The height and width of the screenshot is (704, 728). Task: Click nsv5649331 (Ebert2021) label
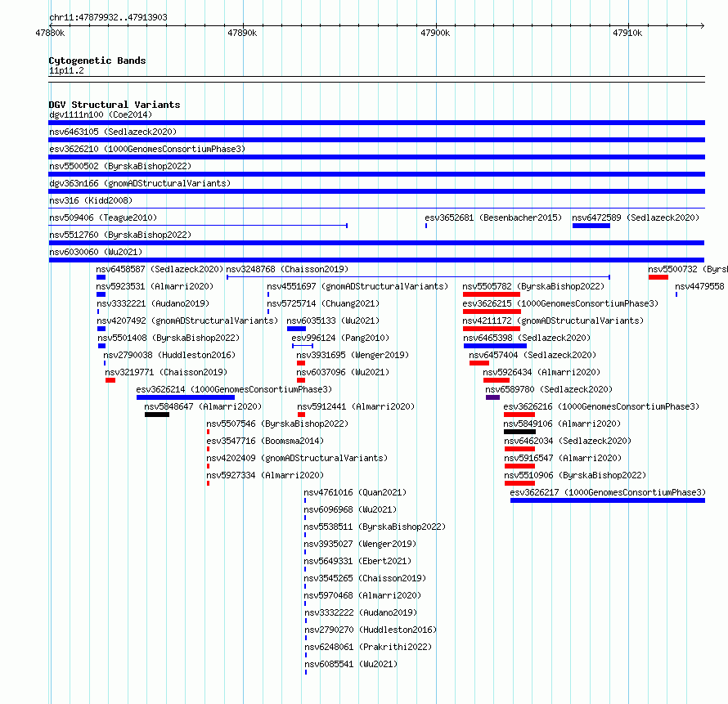357,561
